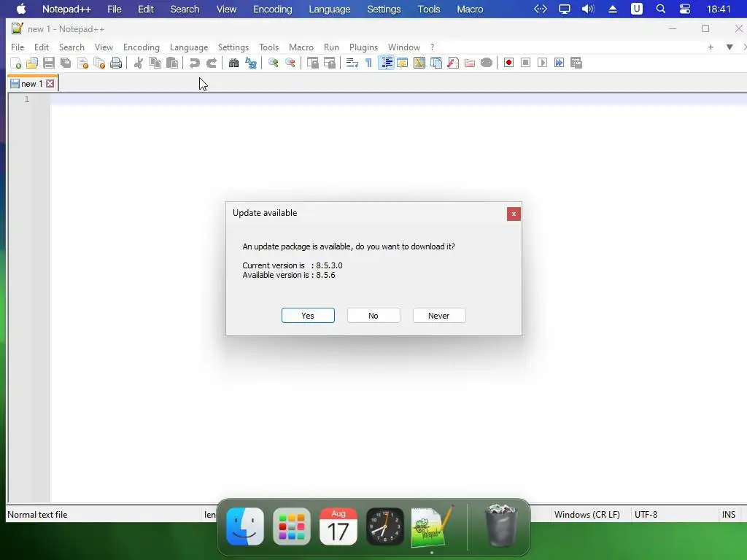This screenshot has width=747, height=560.
Task: Select the 'new 1' document tab
Action: [x=31, y=84]
